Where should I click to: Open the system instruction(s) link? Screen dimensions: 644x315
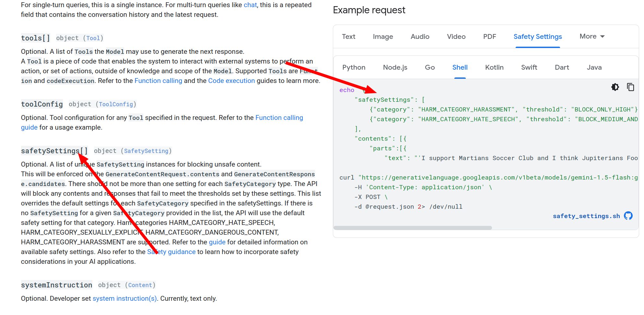coord(124,298)
